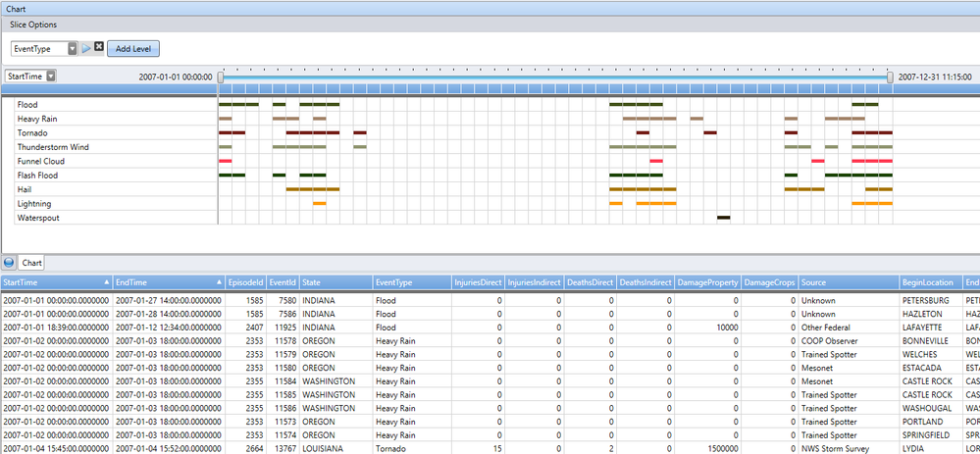The image size is (980, 454).
Task: Click the Funnel Cloud row label
Action: point(41,161)
